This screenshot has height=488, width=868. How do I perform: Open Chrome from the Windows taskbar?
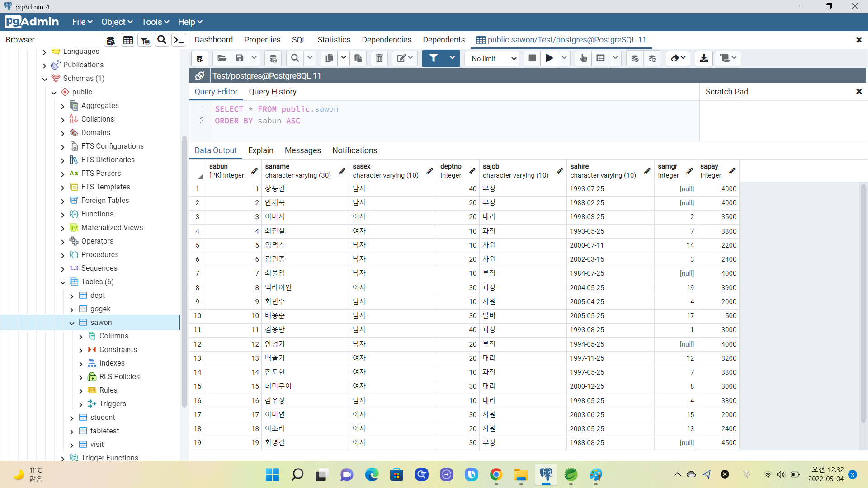point(496,474)
